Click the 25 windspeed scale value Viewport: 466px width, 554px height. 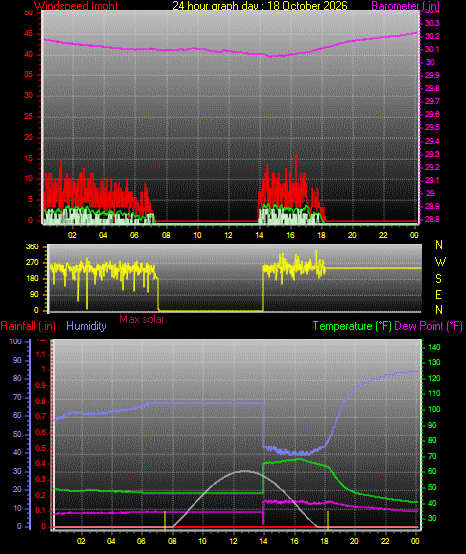point(28,117)
